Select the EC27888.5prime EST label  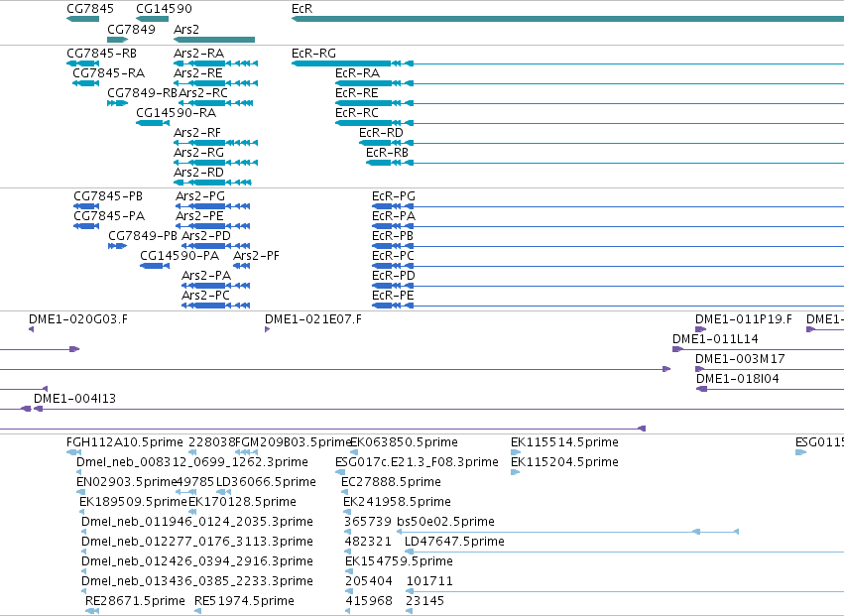coord(392,482)
